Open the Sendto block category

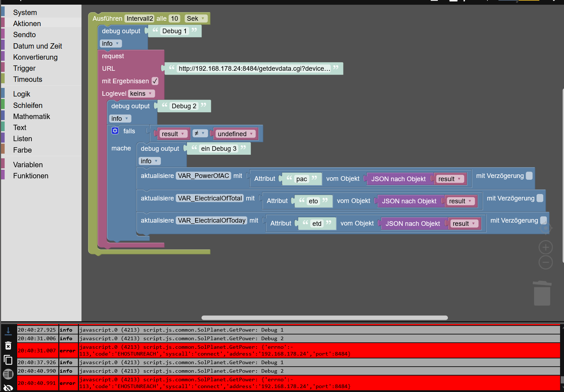[41, 35]
